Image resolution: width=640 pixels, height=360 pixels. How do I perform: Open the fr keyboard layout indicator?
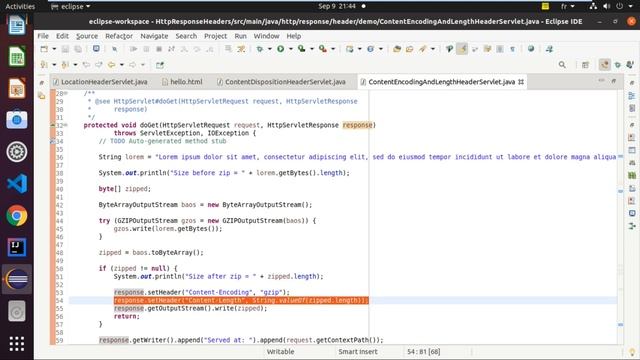[567, 7]
